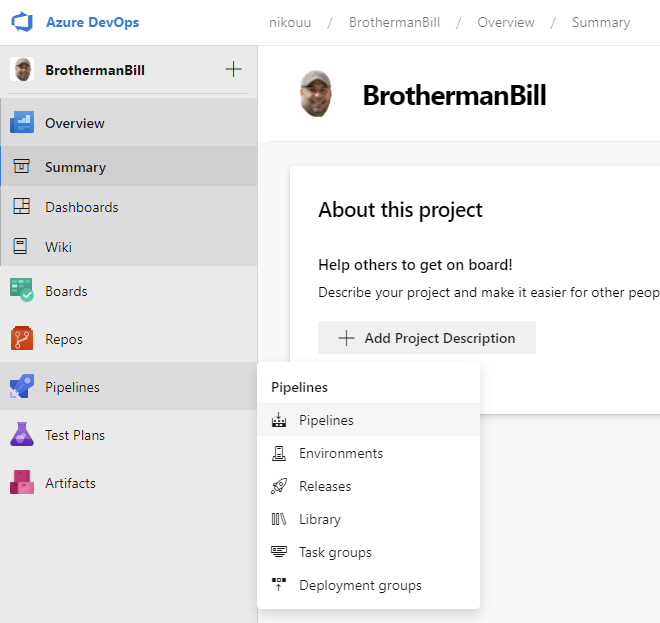Click the Boards hub icon

click(x=22, y=290)
